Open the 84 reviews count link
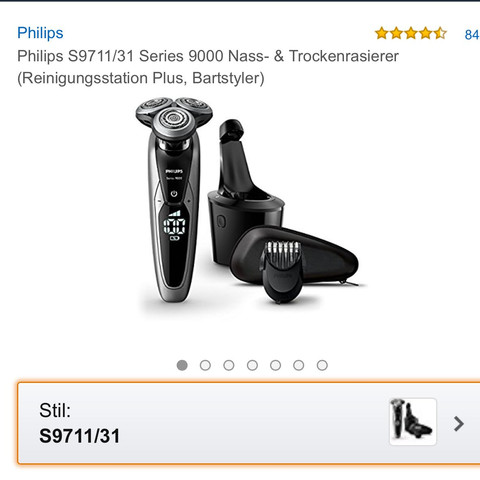 click(472, 35)
